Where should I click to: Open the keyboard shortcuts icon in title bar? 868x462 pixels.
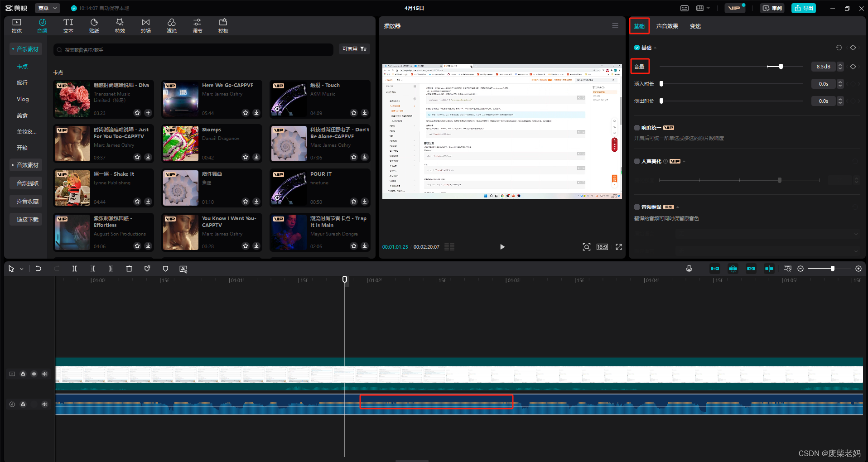(685, 8)
